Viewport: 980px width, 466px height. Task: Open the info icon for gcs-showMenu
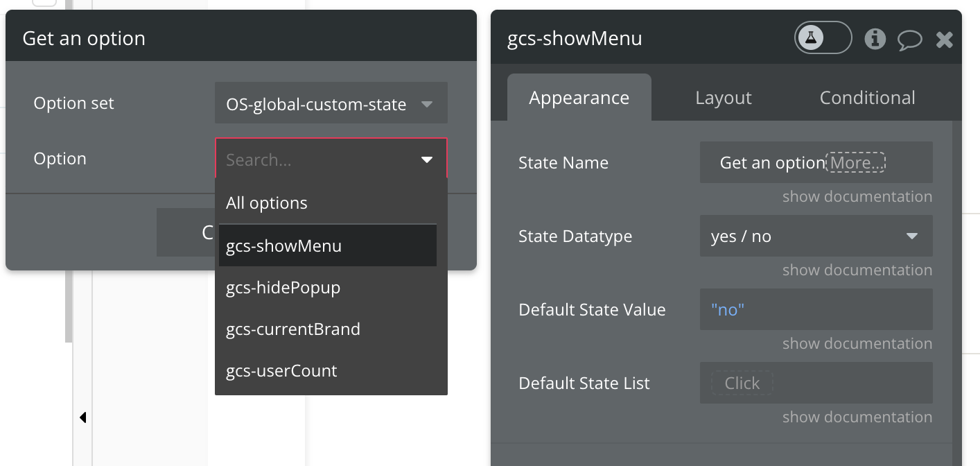tap(875, 39)
